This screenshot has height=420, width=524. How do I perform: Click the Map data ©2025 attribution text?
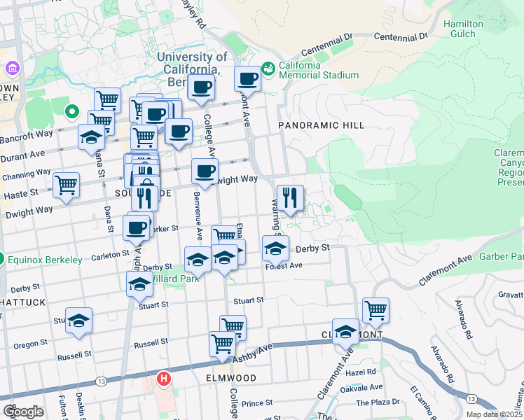point(494,414)
